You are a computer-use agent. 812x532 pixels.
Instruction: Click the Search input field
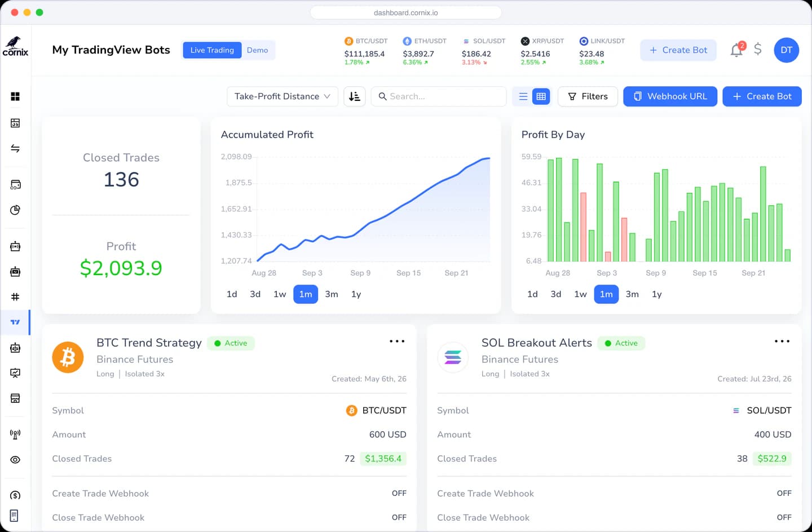coord(439,96)
